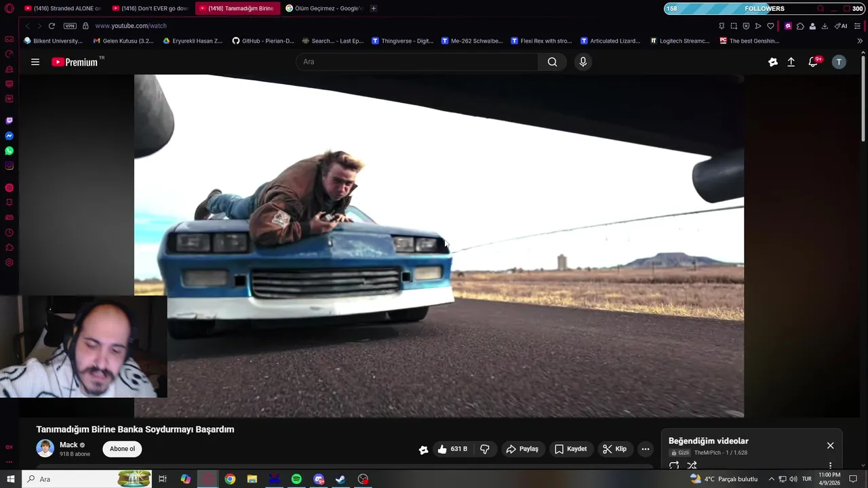Open Gelen Kutusu Gmail bookmark
The height and width of the screenshot is (488, 868).
[x=123, y=41]
